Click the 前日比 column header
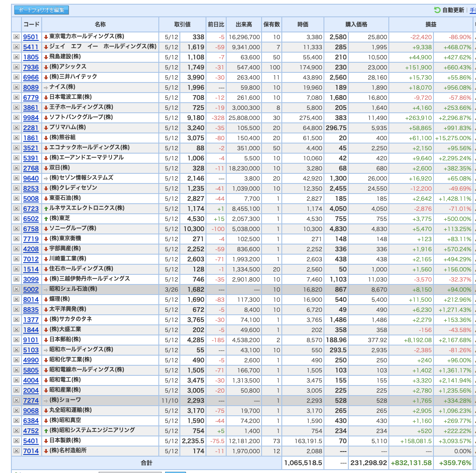The width and height of the screenshot is (476, 473). tap(216, 24)
